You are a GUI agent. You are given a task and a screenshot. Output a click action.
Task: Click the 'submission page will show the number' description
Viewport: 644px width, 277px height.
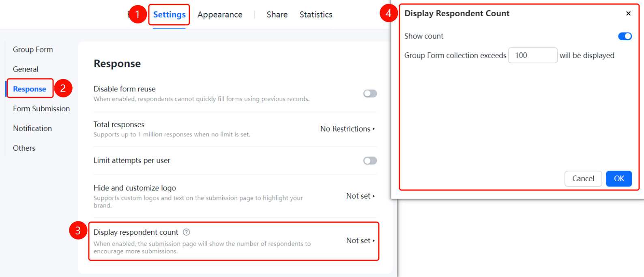[202, 247]
